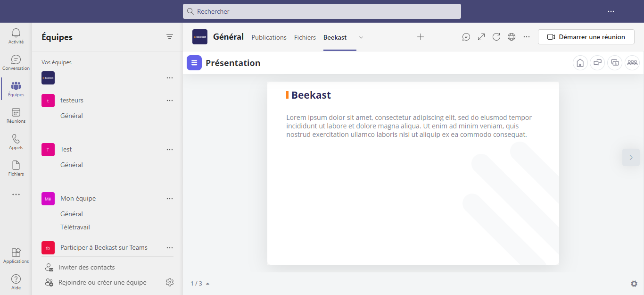Open the Activité notifications view

16,36
